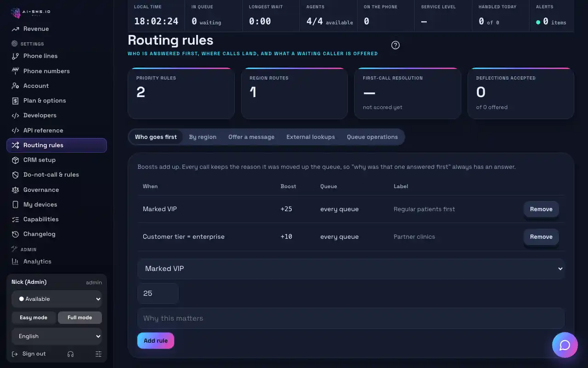
Task: Open the chat bubble widget
Action: 565,345
